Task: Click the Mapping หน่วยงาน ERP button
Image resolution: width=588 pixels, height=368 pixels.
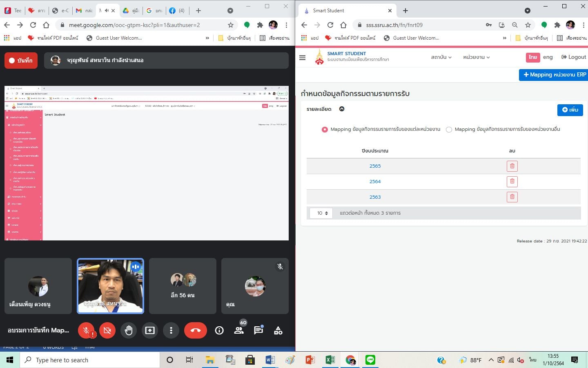Action: click(554, 75)
